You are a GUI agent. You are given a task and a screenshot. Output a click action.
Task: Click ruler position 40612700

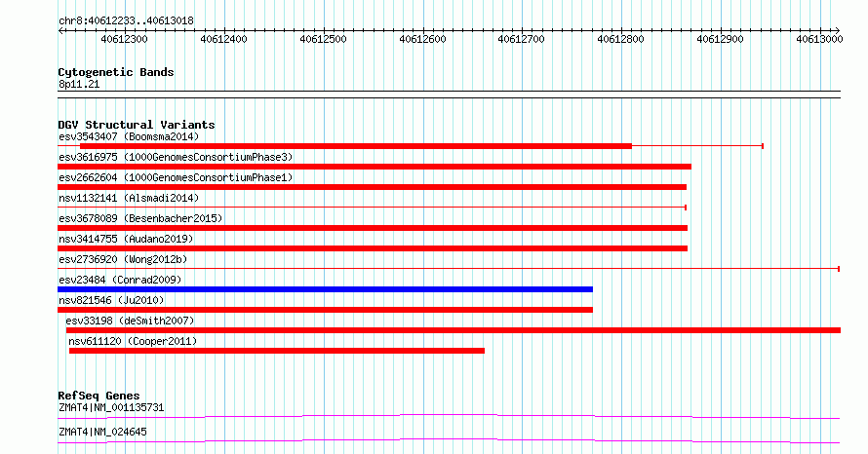[x=522, y=39]
